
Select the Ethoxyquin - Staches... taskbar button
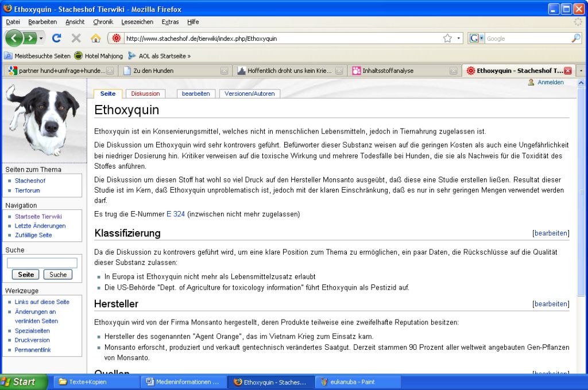(x=271, y=382)
